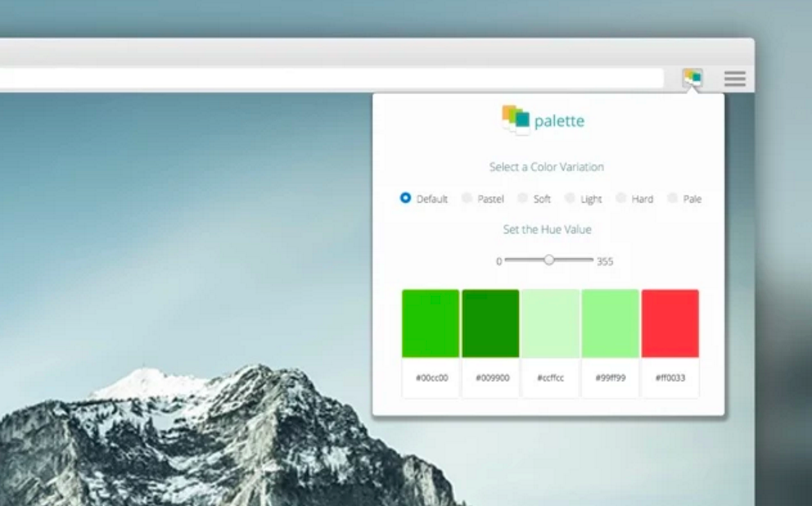Click the 'Set the Hue Value' label
The image size is (812, 506).
click(547, 229)
